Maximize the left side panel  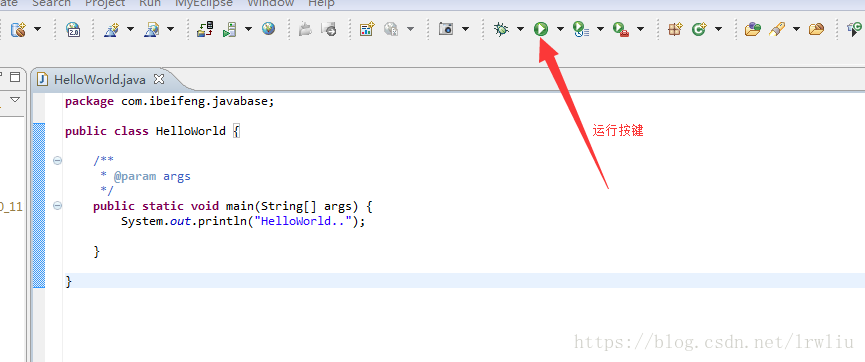pyautogui.click(x=15, y=77)
